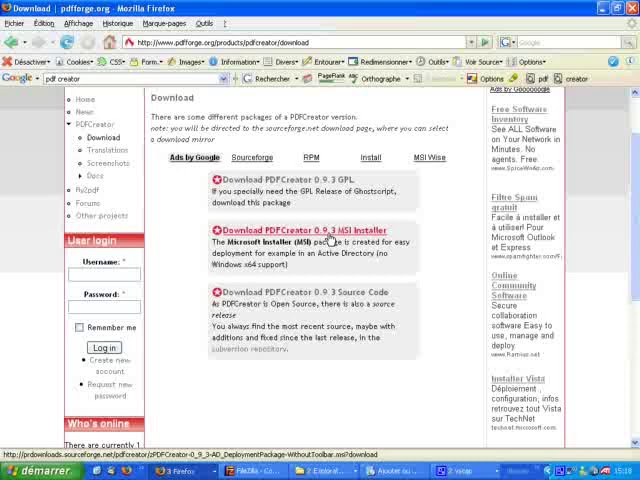Image resolution: width=640 pixels, height=480 pixels.
Task: Open the Entourer web developer menu
Action: pos(324,62)
